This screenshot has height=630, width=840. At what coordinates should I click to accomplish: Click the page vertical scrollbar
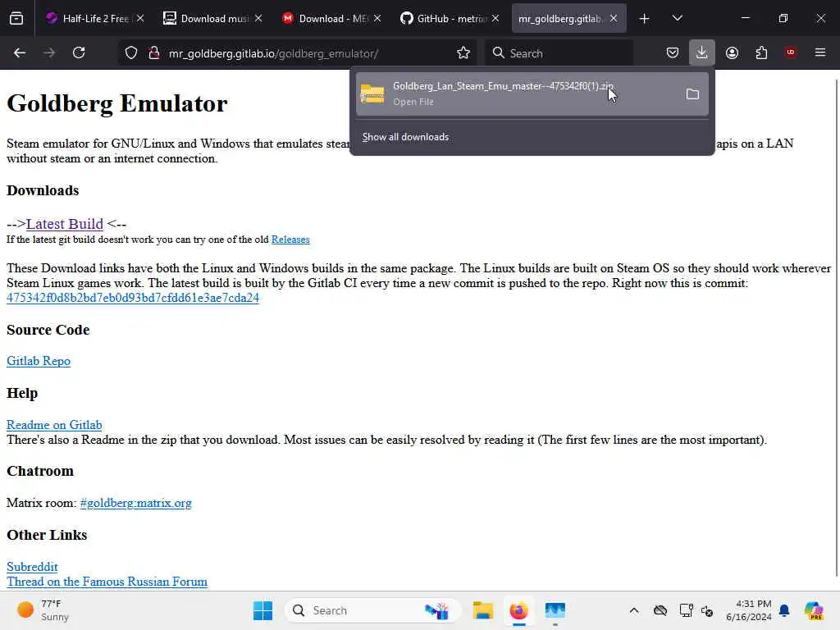(836, 326)
